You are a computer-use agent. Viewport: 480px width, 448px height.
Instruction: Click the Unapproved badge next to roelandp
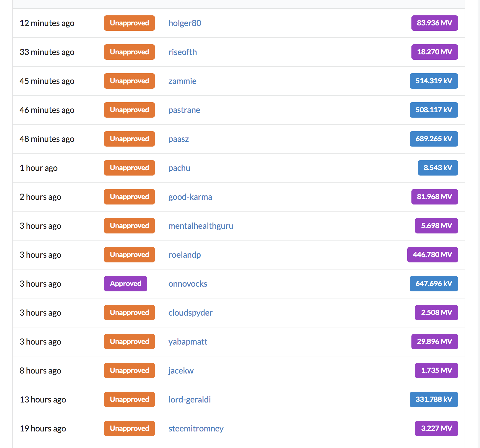[129, 255]
